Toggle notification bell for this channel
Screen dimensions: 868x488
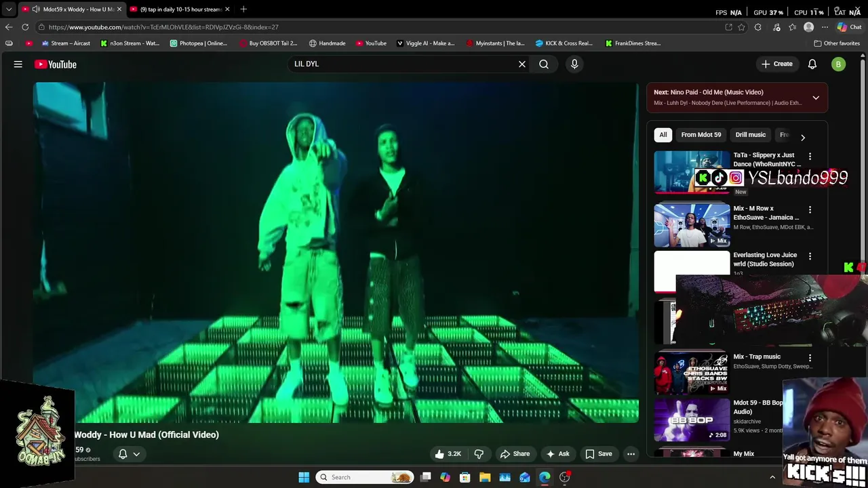click(123, 454)
